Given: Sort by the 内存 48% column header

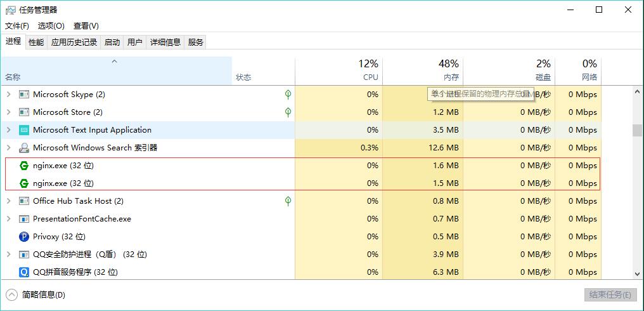Looking at the screenshot, I should point(423,71).
